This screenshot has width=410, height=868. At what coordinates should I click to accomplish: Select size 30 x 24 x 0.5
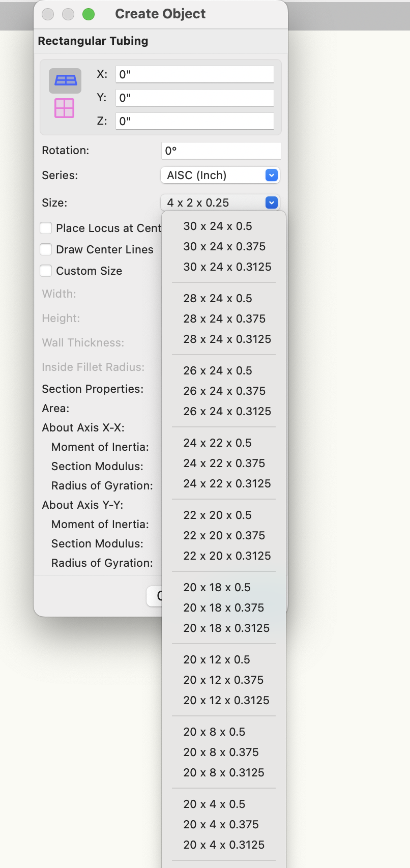(218, 226)
